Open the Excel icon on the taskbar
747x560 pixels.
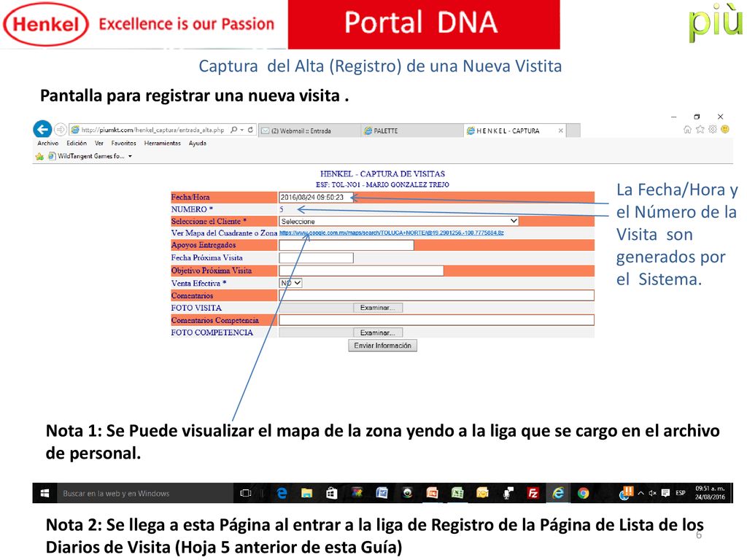457,494
